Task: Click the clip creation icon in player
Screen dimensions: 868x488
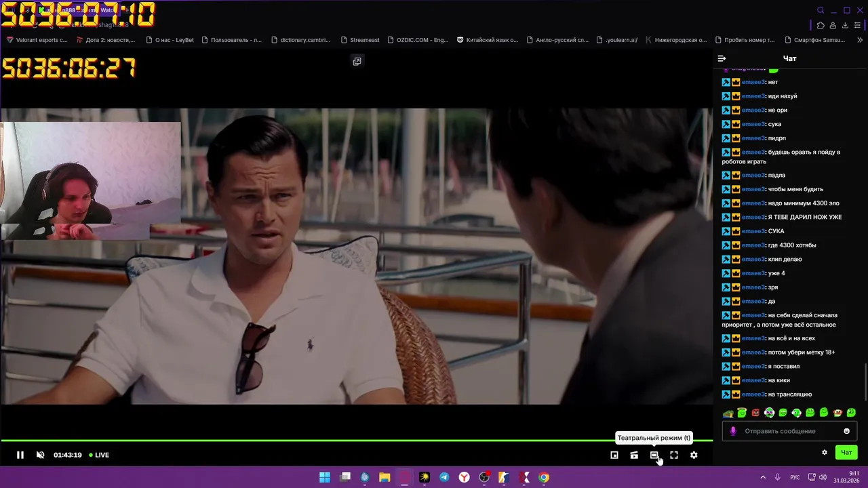Action: [634, 455]
